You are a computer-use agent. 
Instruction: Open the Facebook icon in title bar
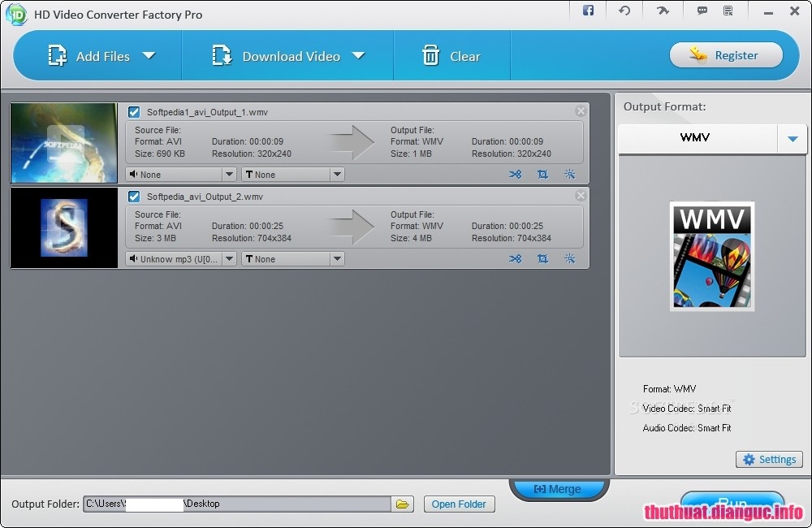coord(588,11)
